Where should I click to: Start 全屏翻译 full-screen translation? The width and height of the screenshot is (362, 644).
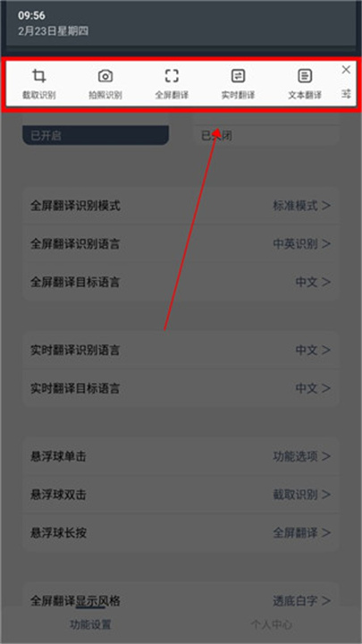pyautogui.click(x=172, y=84)
